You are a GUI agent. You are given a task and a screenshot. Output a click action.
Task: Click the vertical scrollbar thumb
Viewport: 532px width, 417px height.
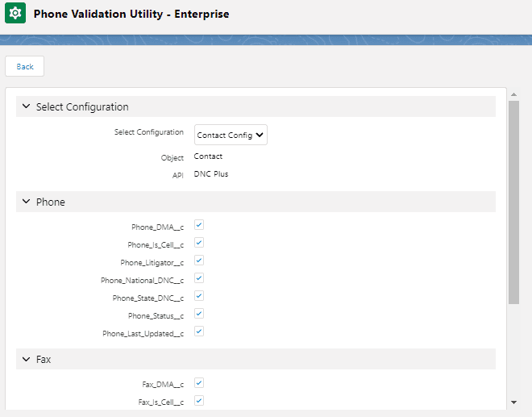coord(514,202)
